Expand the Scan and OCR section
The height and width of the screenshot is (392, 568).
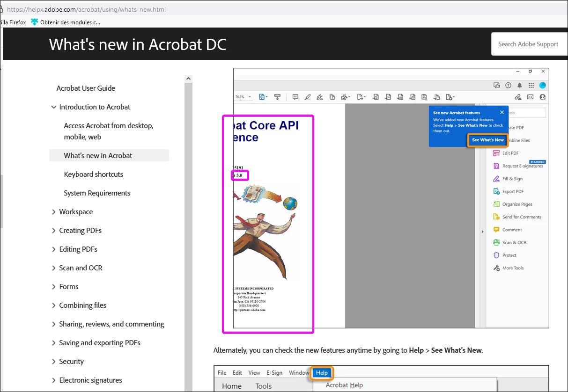53,268
